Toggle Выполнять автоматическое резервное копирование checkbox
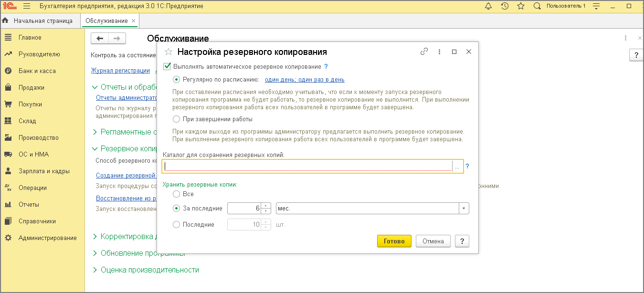 (x=167, y=67)
